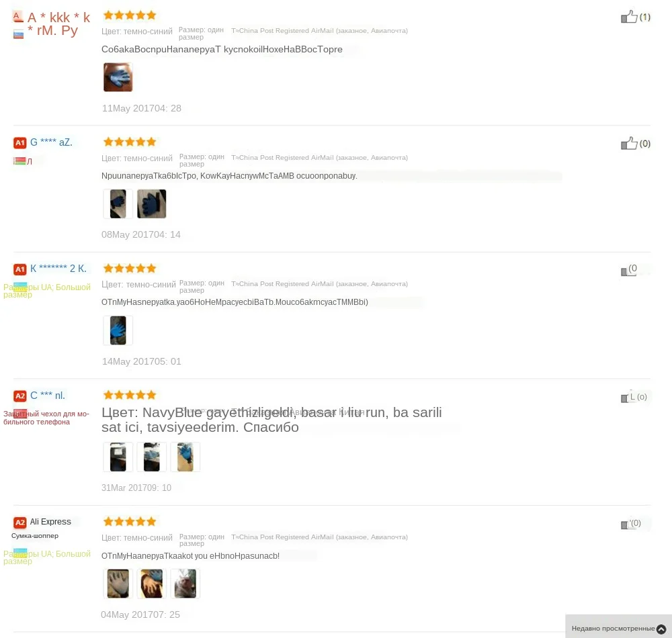Click A2 badge next to Ali Express

click(19, 522)
